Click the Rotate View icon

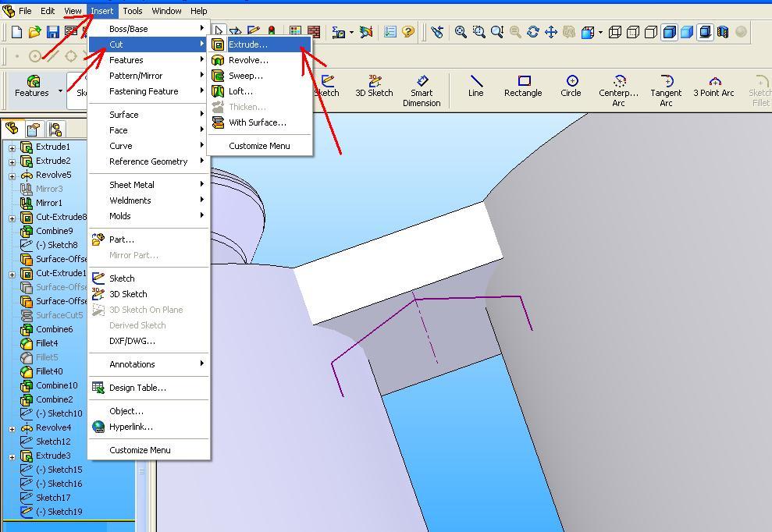[x=532, y=33]
